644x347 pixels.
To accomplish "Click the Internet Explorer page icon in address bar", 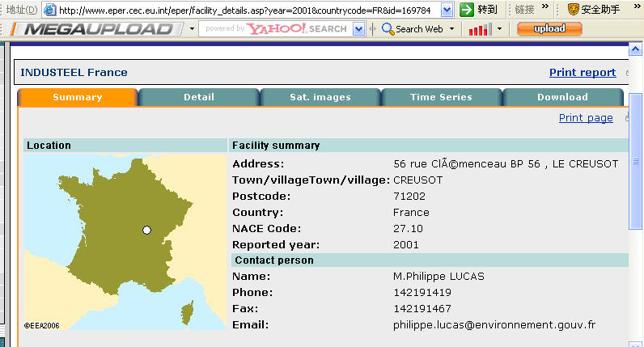I will 49,10.
